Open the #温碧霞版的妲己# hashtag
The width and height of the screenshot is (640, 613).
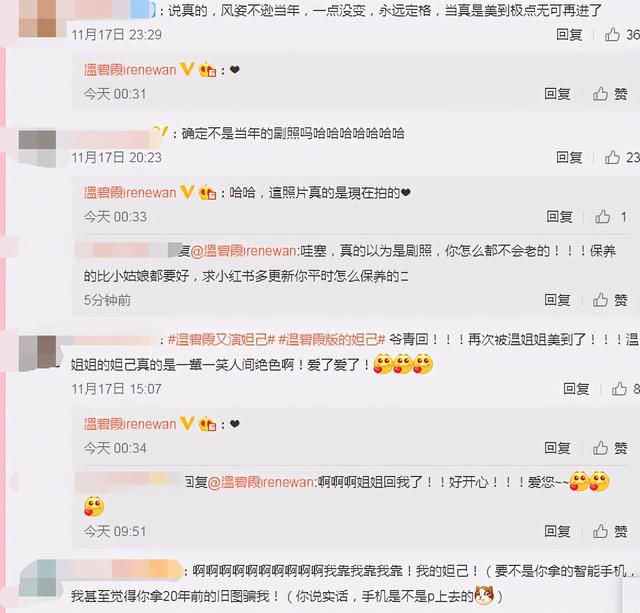[x=332, y=340]
